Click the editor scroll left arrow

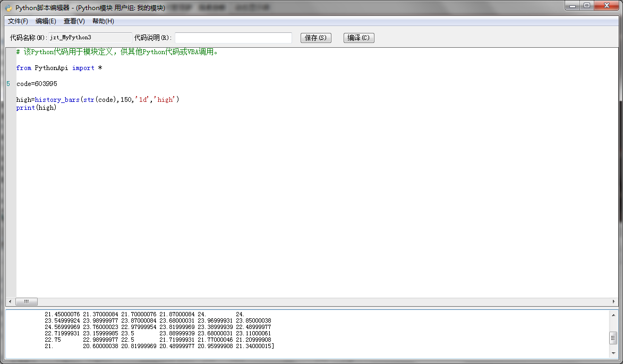[10, 302]
